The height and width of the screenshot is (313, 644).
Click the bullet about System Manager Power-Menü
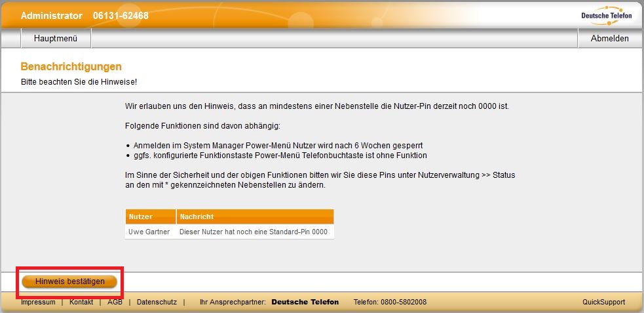pyautogui.click(x=278, y=146)
